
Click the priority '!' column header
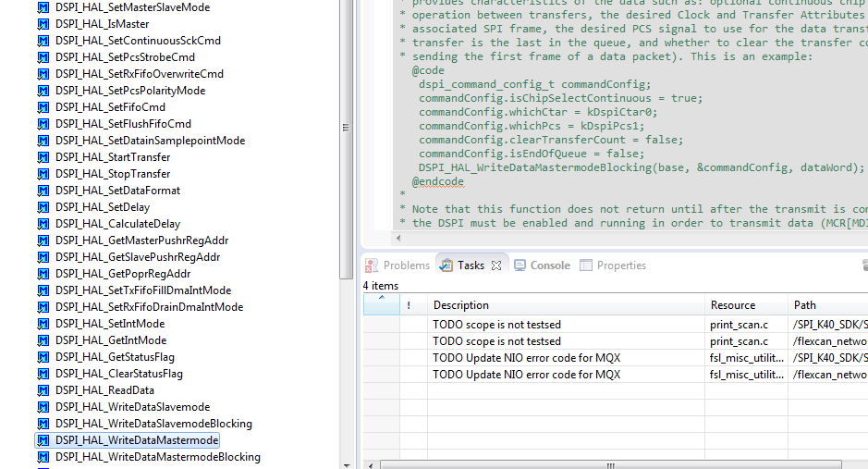coord(413,305)
